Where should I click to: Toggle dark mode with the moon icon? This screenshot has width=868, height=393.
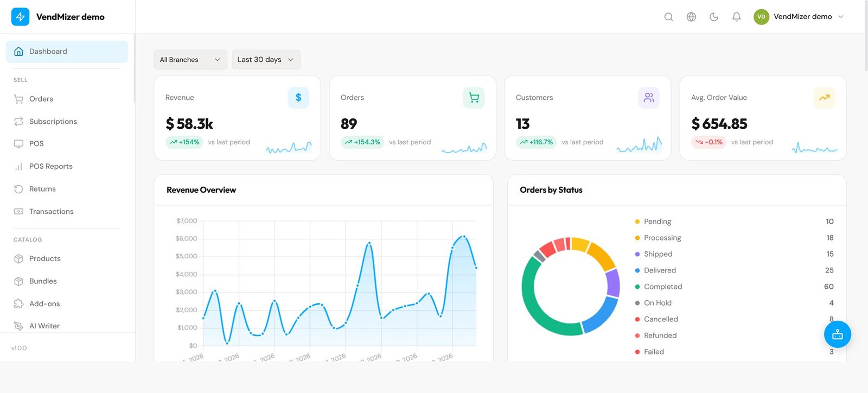[714, 17]
